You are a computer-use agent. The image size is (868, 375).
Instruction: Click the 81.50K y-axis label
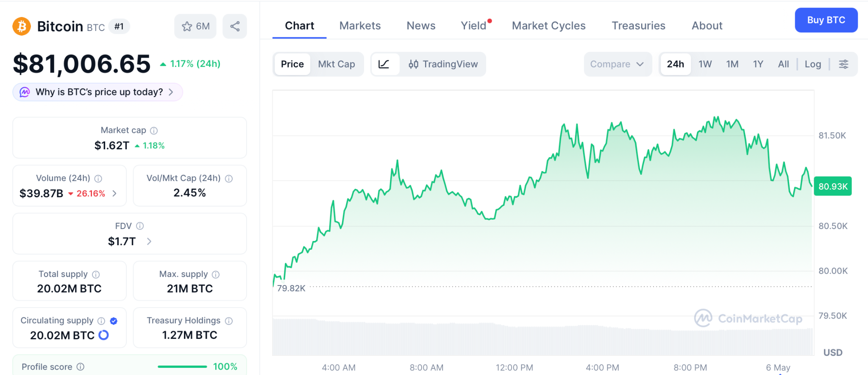click(832, 135)
